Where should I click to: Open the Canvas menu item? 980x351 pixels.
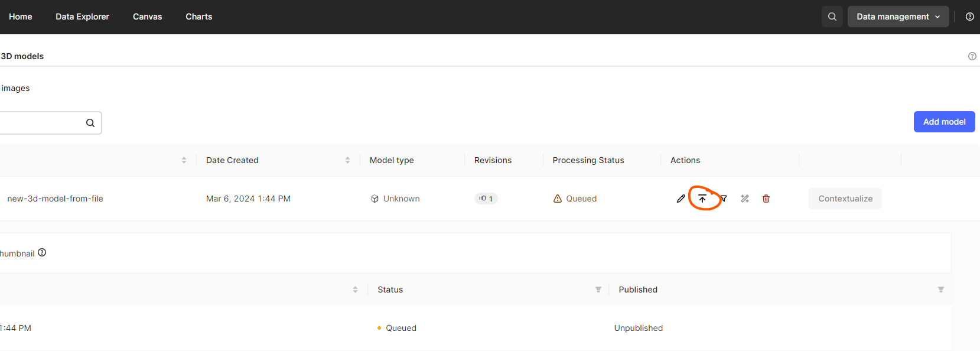pos(147,17)
